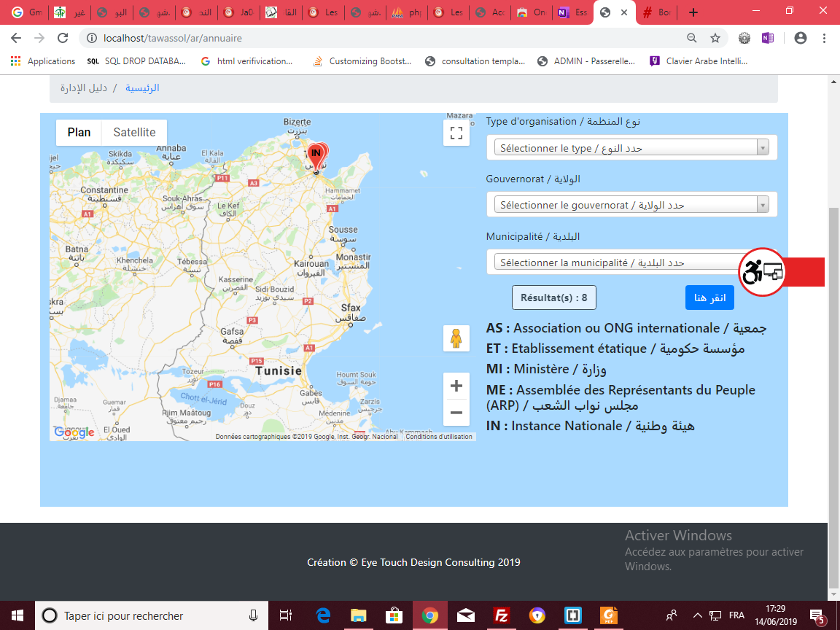
Task: Open the SQL DROP DATABA... bookmark
Action: click(x=136, y=61)
